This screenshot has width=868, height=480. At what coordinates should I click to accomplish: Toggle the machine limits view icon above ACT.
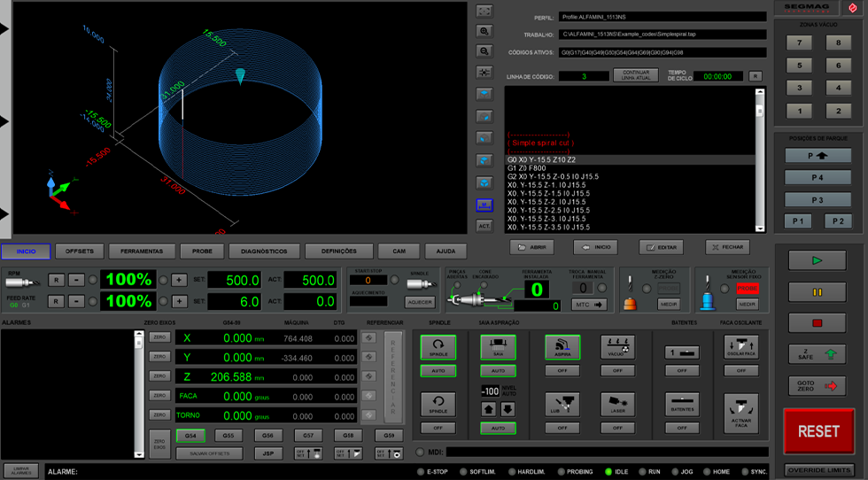(484, 205)
